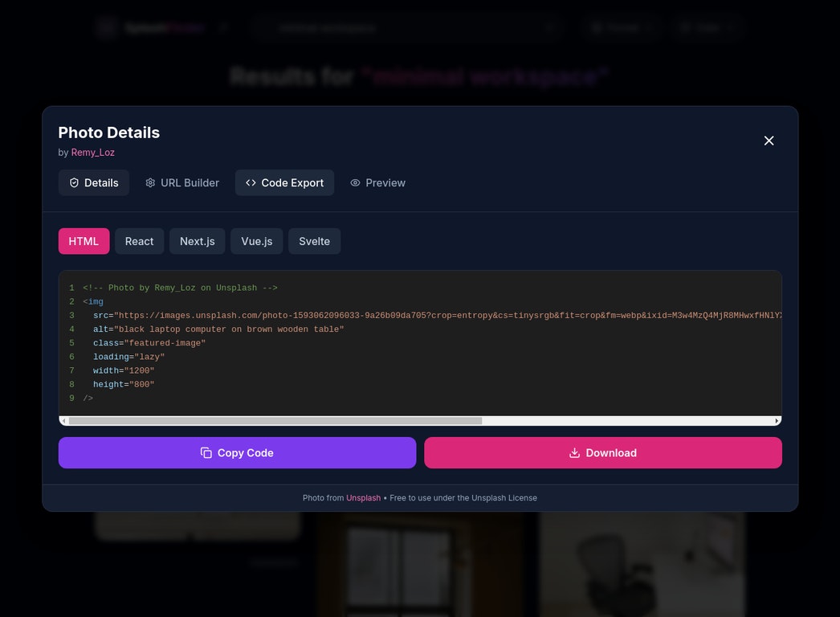
Task: Switch to the React code tab
Action: coord(139,241)
